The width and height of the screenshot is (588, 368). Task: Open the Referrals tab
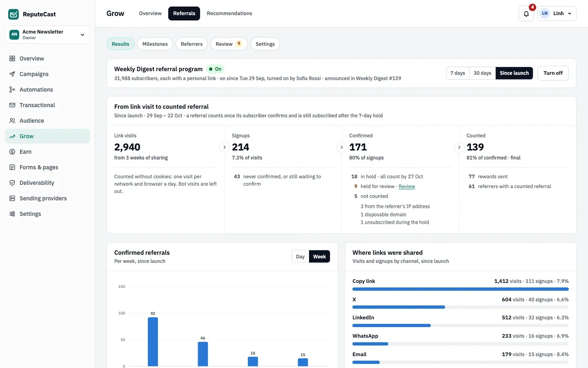pos(184,13)
